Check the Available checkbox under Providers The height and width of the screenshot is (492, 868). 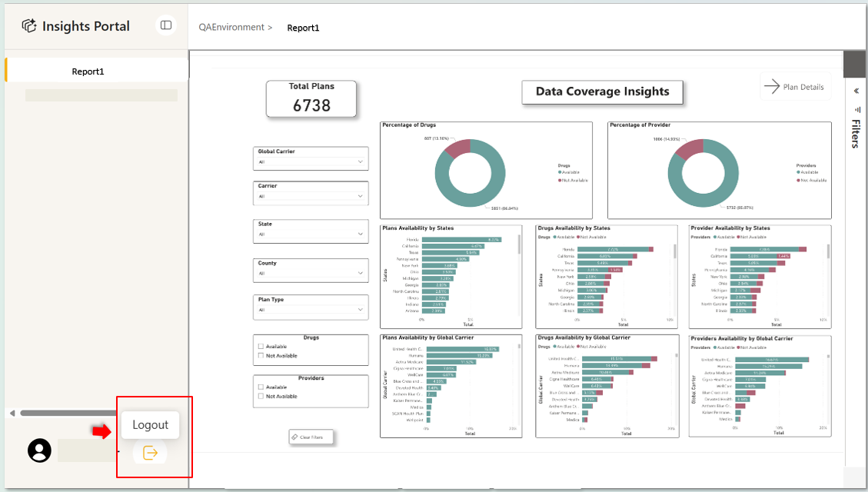click(x=261, y=387)
